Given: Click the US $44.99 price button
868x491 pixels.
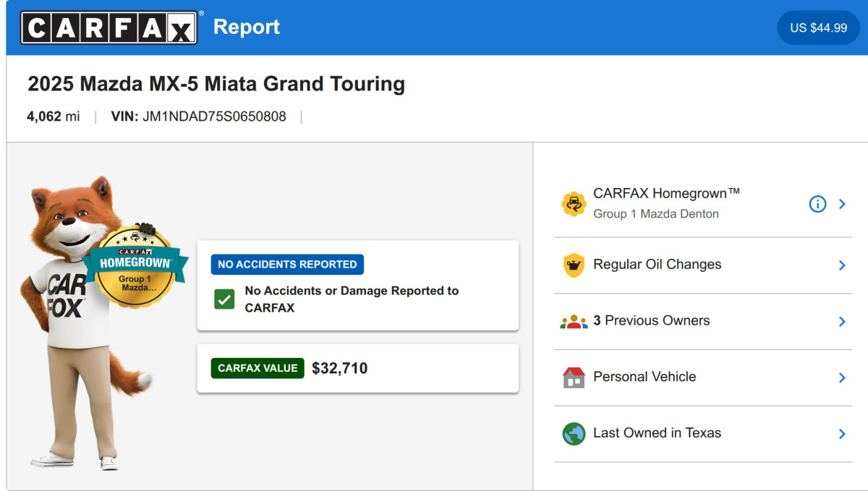Looking at the screenshot, I should point(818,27).
